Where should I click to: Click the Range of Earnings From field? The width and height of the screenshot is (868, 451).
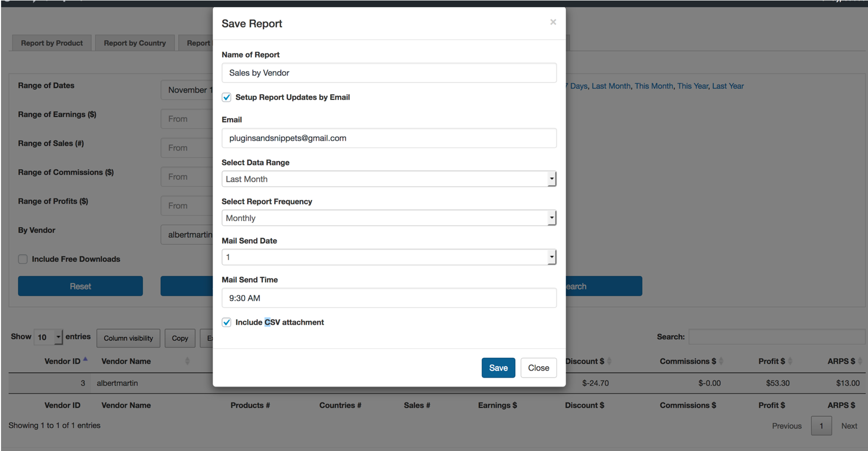pyautogui.click(x=187, y=119)
